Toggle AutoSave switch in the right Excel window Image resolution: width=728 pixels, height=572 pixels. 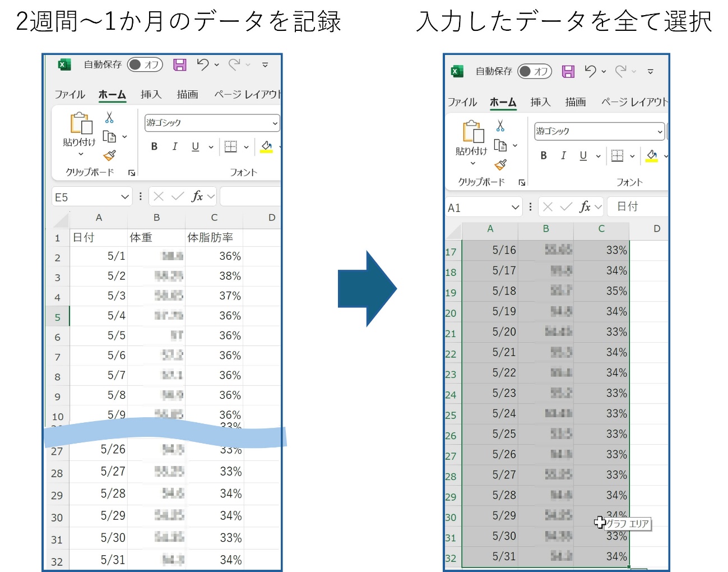point(535,71)
